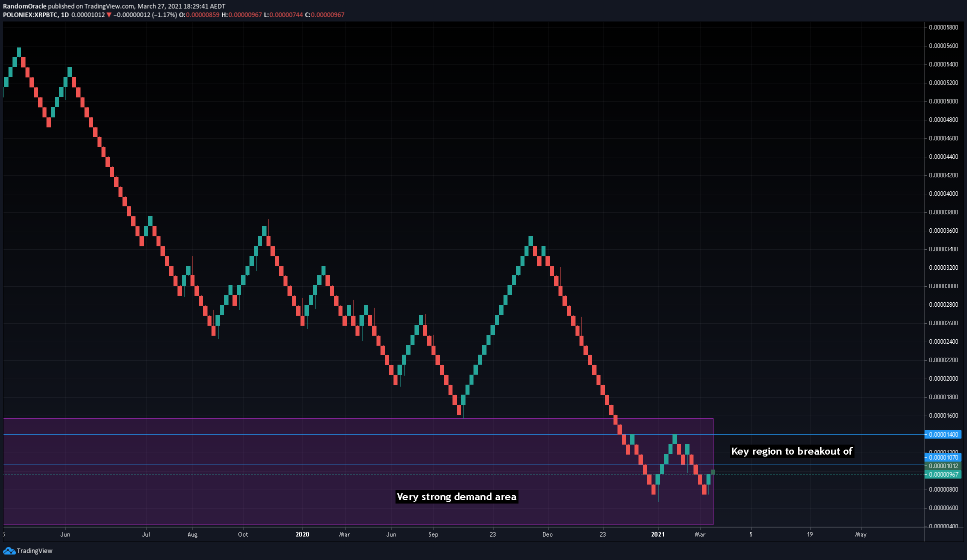Click the publish date March 27, 2021

pyautogui.click(x=160, y=6)
